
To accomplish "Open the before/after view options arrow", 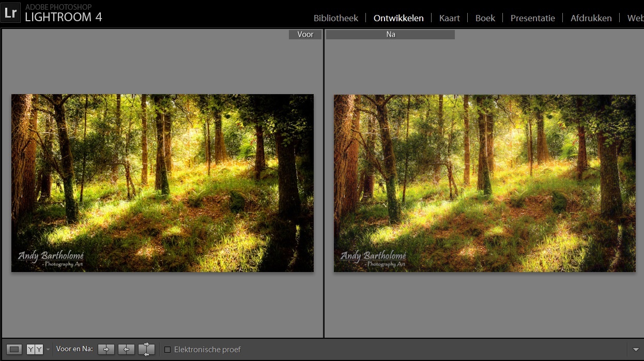I will point(48,350).
